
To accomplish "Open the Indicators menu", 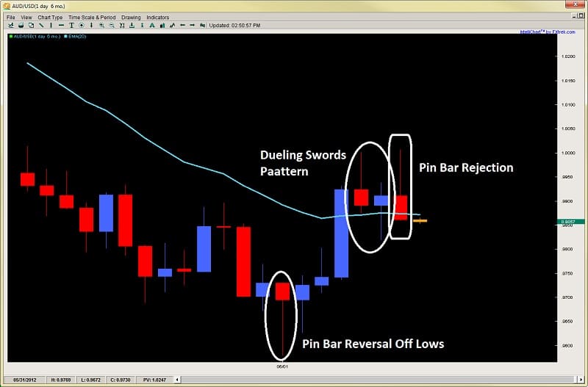I will pos(158,18).
